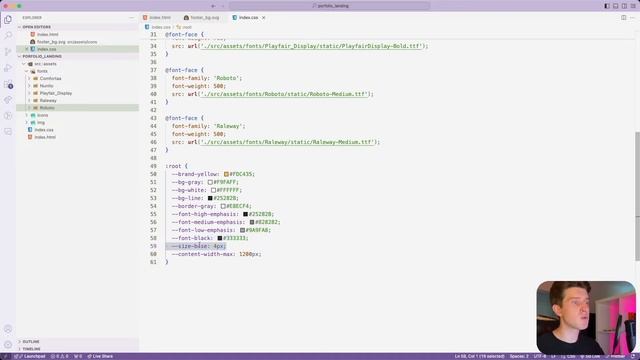The height and width of the screenshot is (360, 640).
Task: Open the Roboto-Medium.ttf url link
Action: [284, 94]
